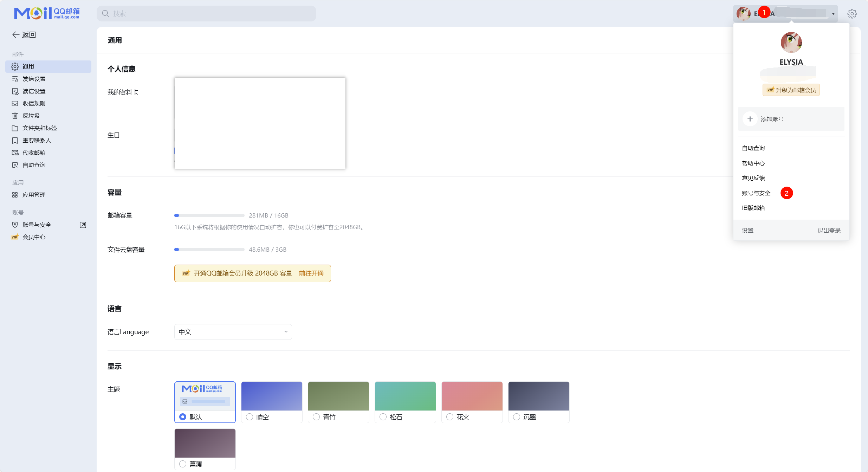Select 旧版邮箱 in the account menu
Screen dimensions: 868x472
tap(753, 208)
